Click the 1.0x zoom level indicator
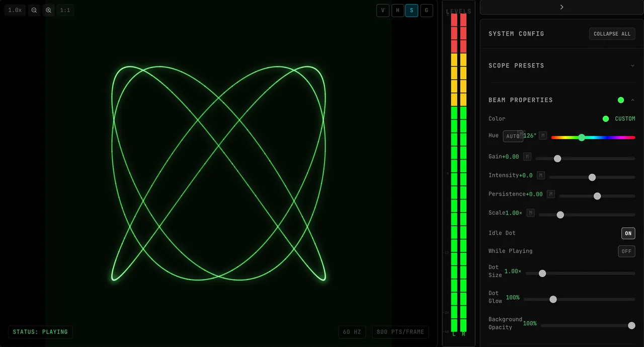This screenshot has height=347, width=644. coord(15,10)
